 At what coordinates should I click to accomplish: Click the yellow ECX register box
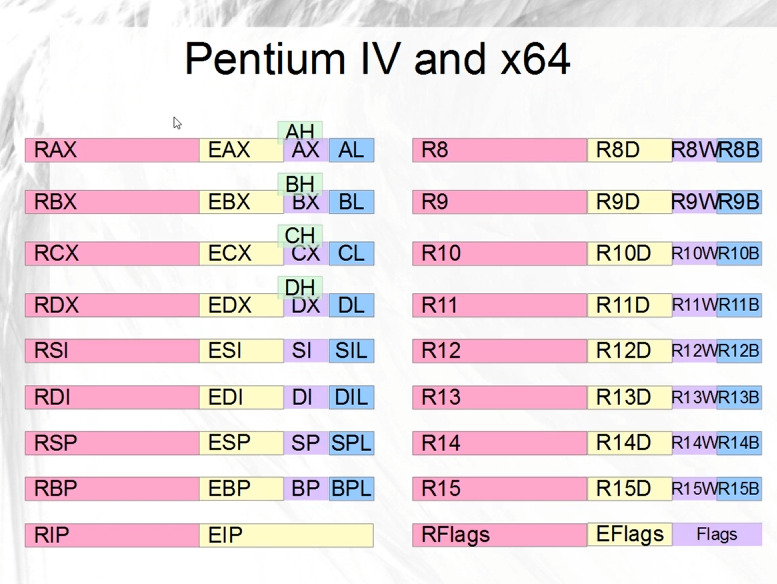(240, 254)
